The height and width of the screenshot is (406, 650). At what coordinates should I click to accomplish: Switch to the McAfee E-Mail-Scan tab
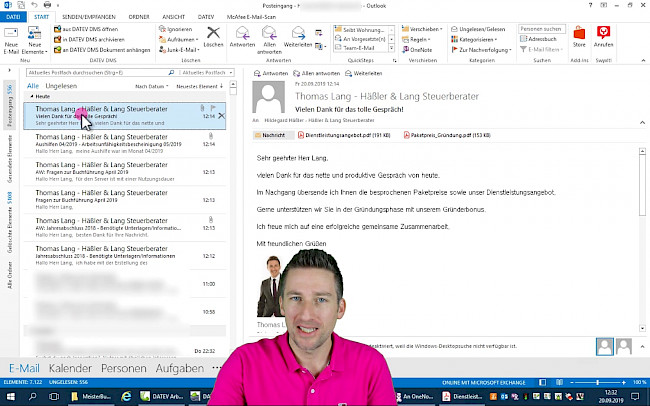click(251, 17)
